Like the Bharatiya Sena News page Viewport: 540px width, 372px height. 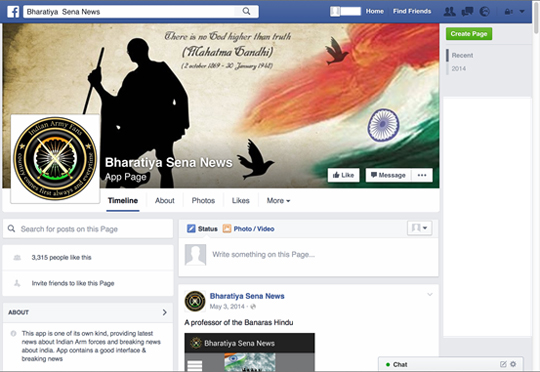click(x=343, y=175)
